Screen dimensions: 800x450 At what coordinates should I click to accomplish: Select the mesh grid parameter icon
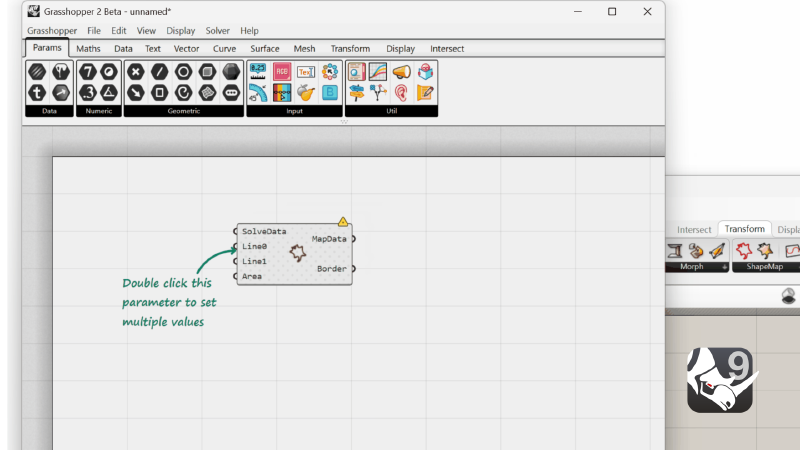point(207,93)
